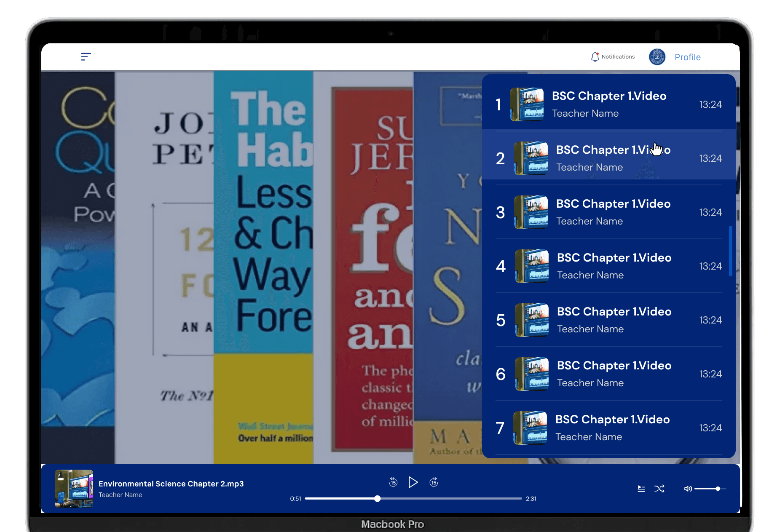The width and height of the screenshot is (777, 532).
Task: Click the now-playing album thumbnail
Action: (74, 489)
